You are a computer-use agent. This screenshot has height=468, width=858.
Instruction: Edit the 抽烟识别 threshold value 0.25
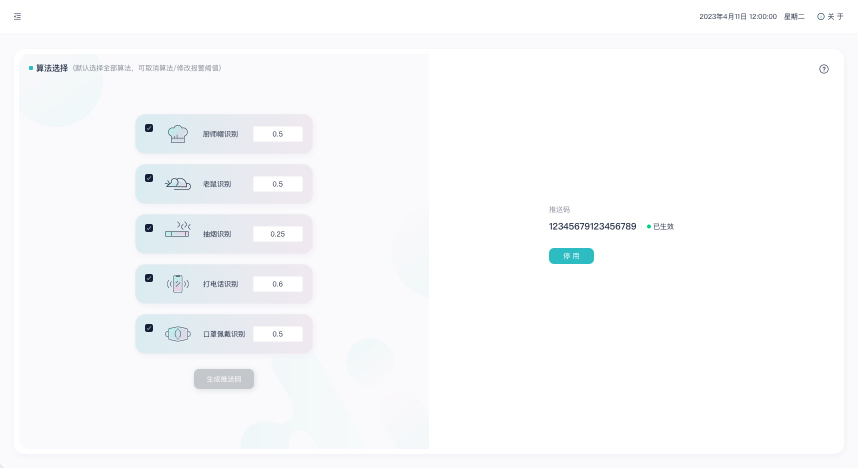click(278, 234)
